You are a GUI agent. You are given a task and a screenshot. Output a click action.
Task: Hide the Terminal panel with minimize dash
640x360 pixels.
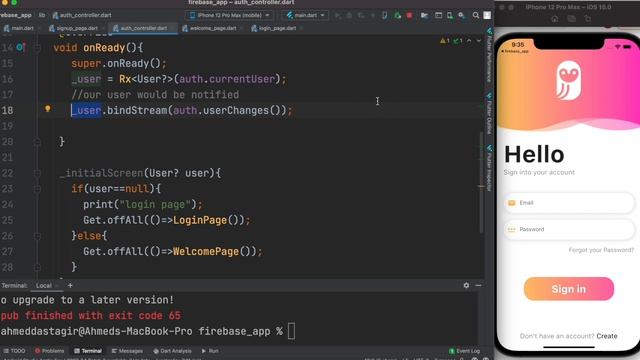(478, 285)
